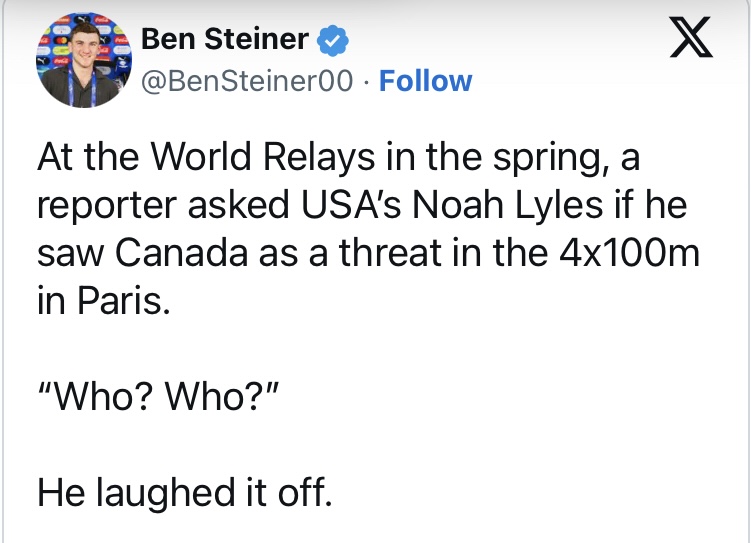Open Ben Steiner's profile photo

point(81,59)
